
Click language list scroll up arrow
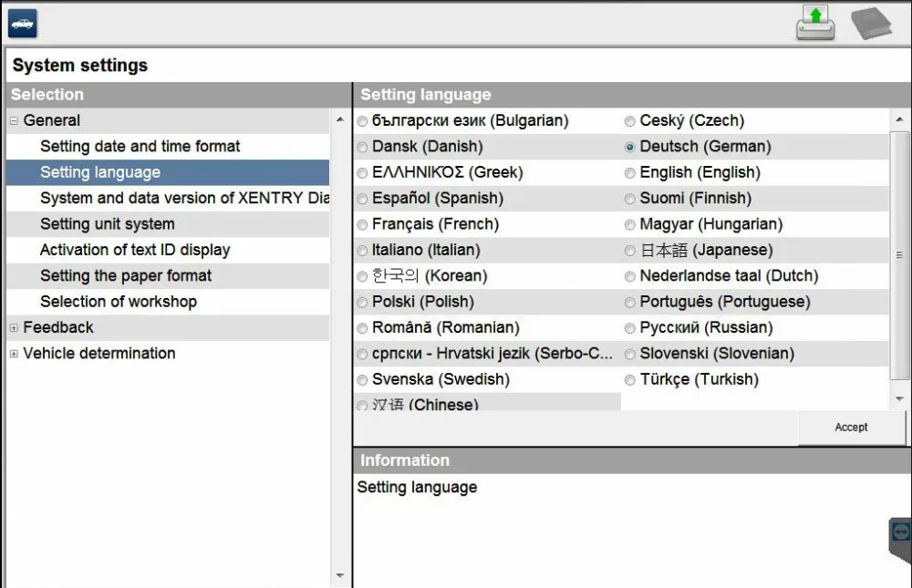pos(899,119)
